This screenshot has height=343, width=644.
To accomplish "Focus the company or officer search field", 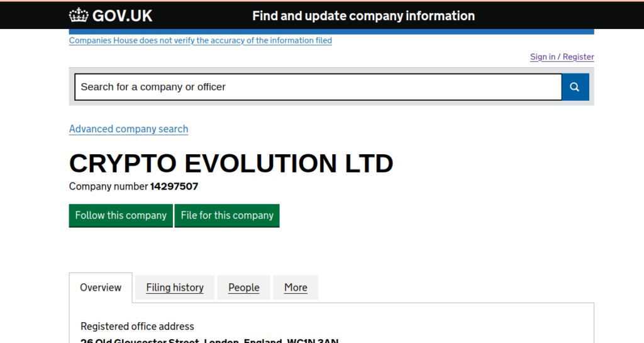I will (x=318, y=87).
